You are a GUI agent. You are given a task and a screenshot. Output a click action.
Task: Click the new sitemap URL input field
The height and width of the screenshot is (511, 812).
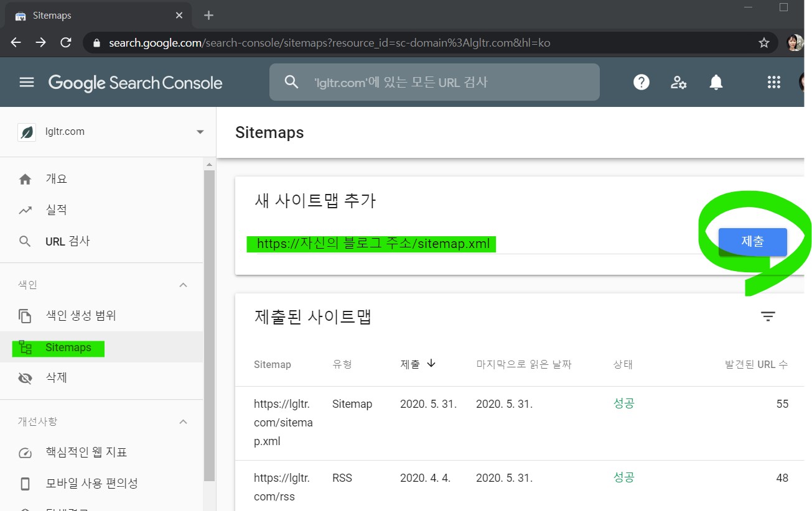point(479,244)
